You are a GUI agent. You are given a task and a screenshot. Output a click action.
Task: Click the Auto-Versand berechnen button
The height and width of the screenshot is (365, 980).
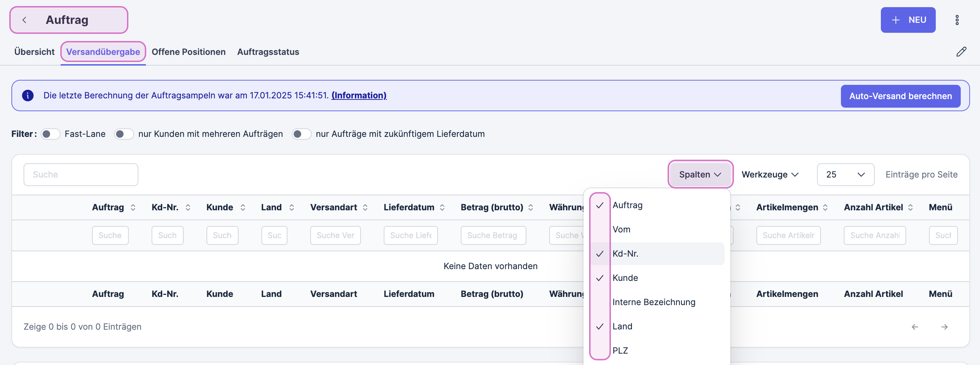coord(900,96)
